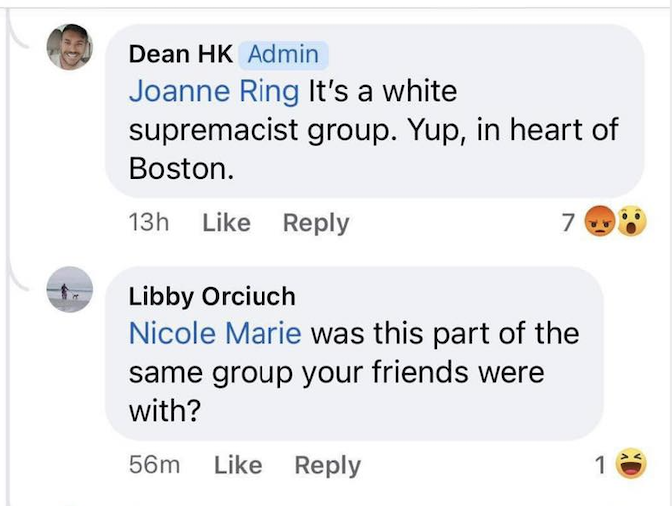Like Libby Orciuch's comment

tap(238, 465)
